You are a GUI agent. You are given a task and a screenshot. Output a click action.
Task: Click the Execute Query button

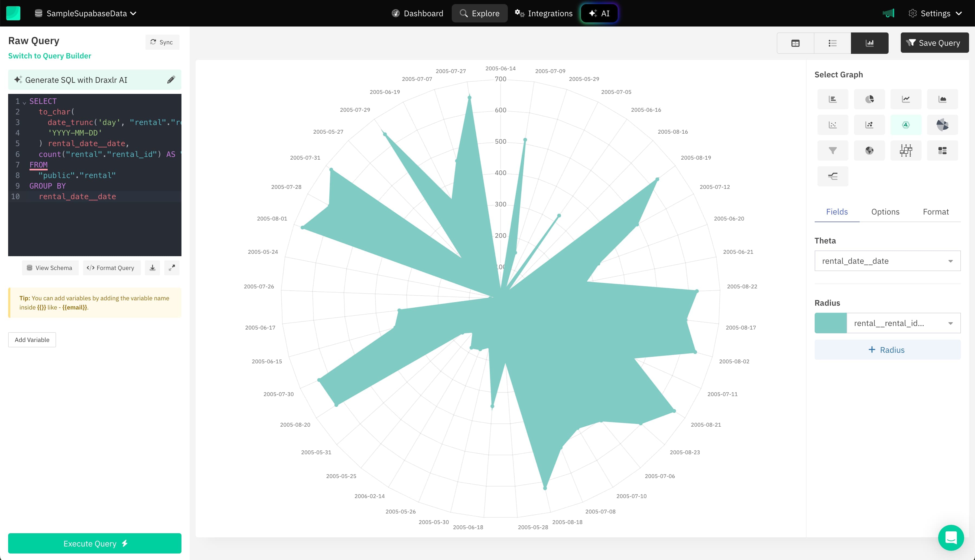click(x=95, y=543)
